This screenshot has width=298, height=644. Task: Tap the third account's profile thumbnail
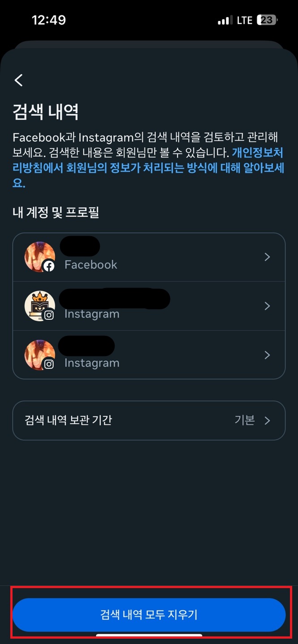point(39,355)
